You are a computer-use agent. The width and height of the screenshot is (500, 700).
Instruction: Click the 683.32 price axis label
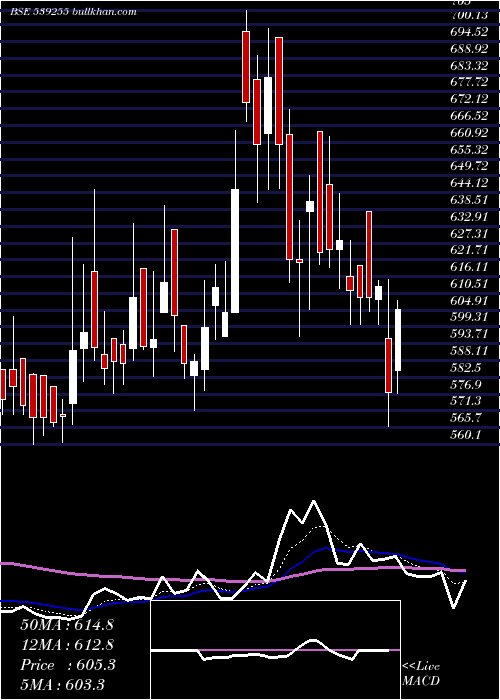point(470,66)
